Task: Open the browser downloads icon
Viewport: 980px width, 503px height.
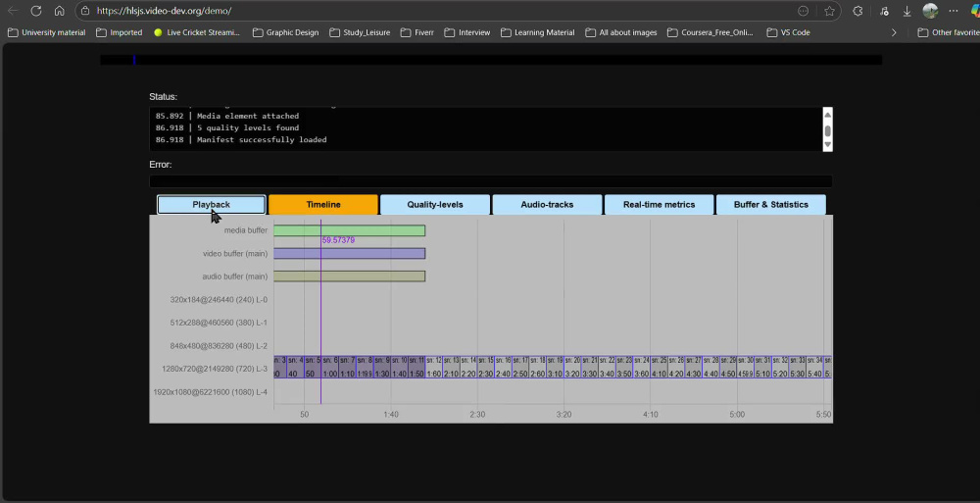Action: (x=906, y=11)
